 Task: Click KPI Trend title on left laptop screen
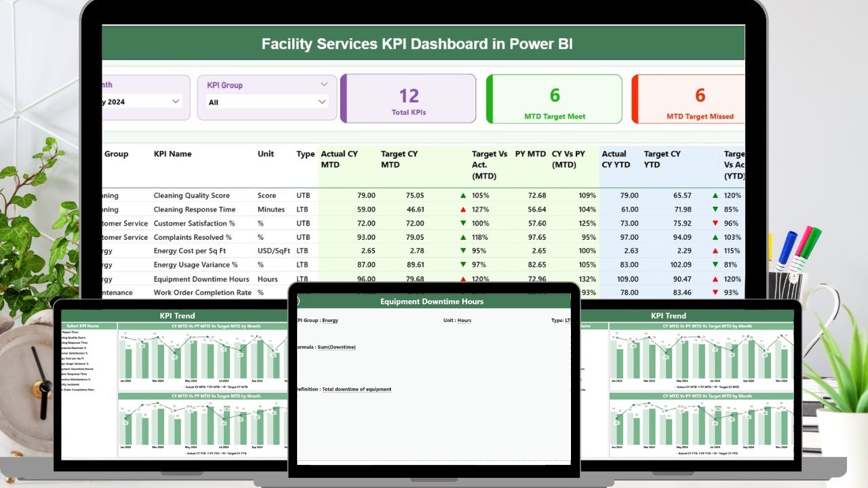(177, 316)
